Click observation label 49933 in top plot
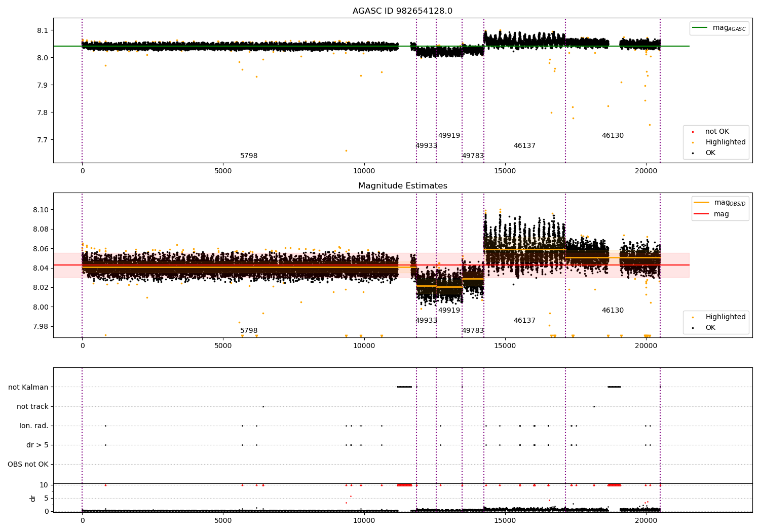 [x=426, y=146]
